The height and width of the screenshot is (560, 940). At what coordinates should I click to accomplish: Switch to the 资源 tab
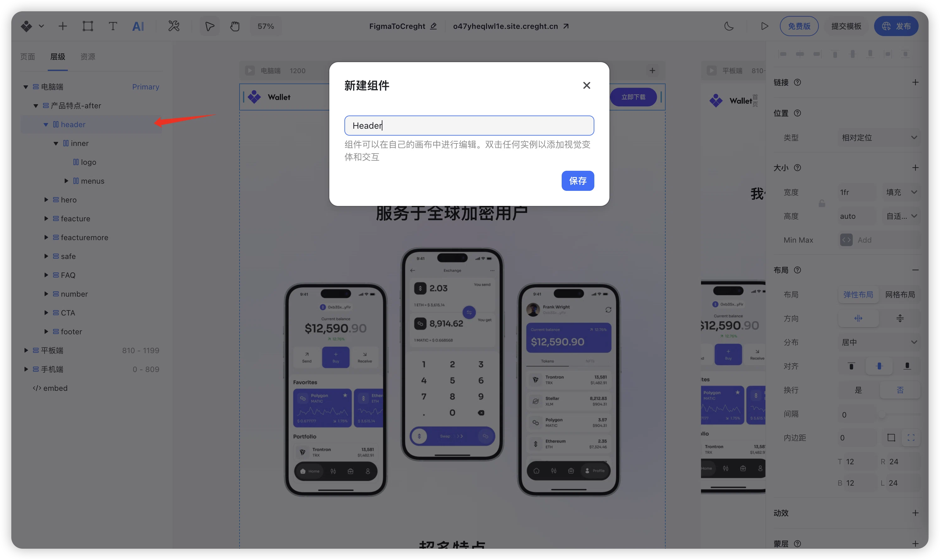click(88, 57)
